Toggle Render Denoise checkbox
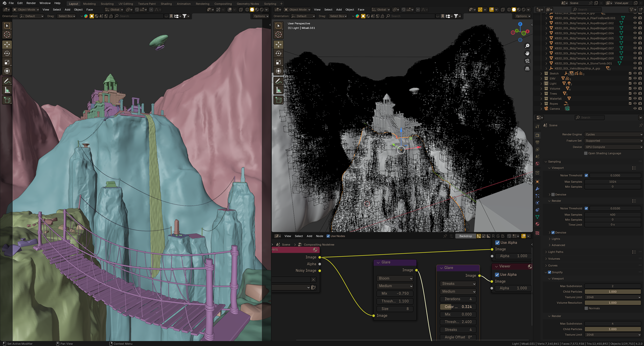 [553, 232]
